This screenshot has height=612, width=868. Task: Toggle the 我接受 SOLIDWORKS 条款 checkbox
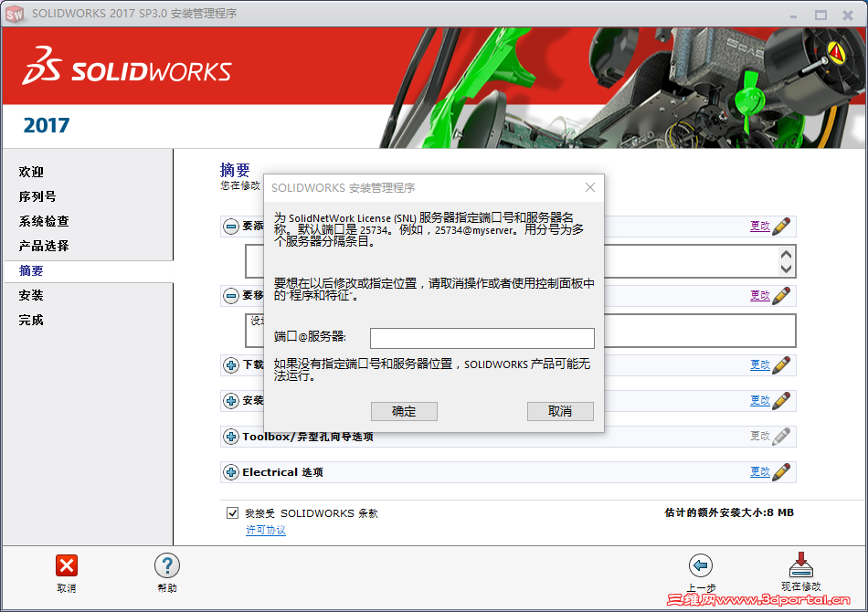coord(232,513)
